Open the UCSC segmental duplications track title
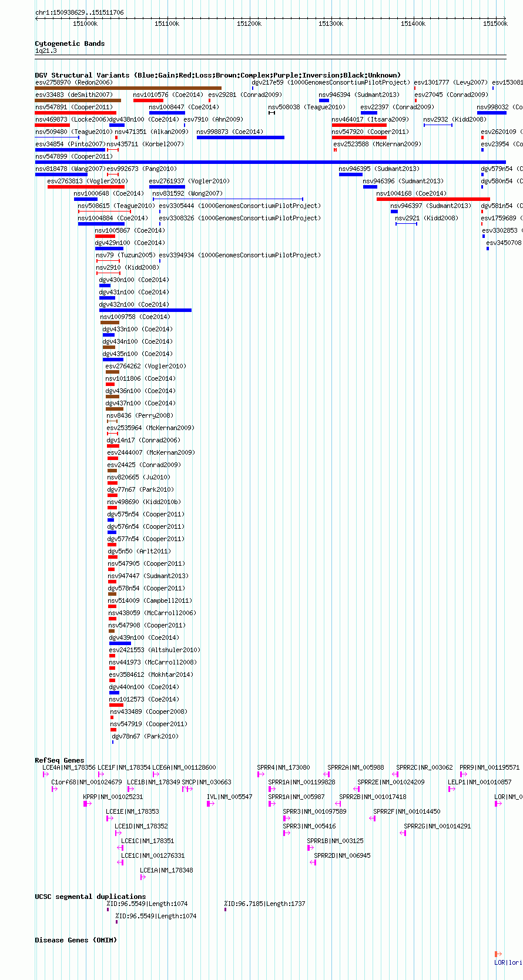523x980 pixels. click(90, 897)
